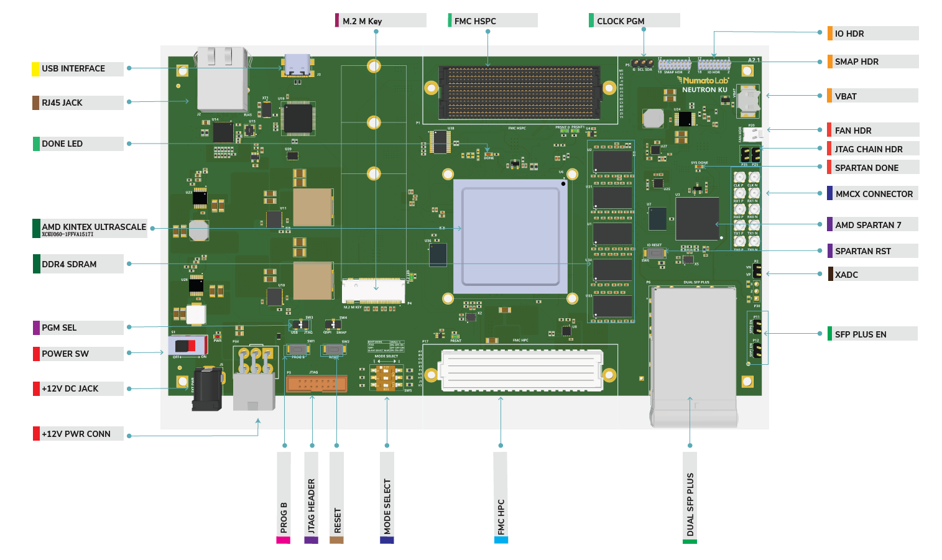Click the green swatch beside CLOCK PGM
Image resolution: width=942 pixels, height=560 pixels.
coord(591,20)
